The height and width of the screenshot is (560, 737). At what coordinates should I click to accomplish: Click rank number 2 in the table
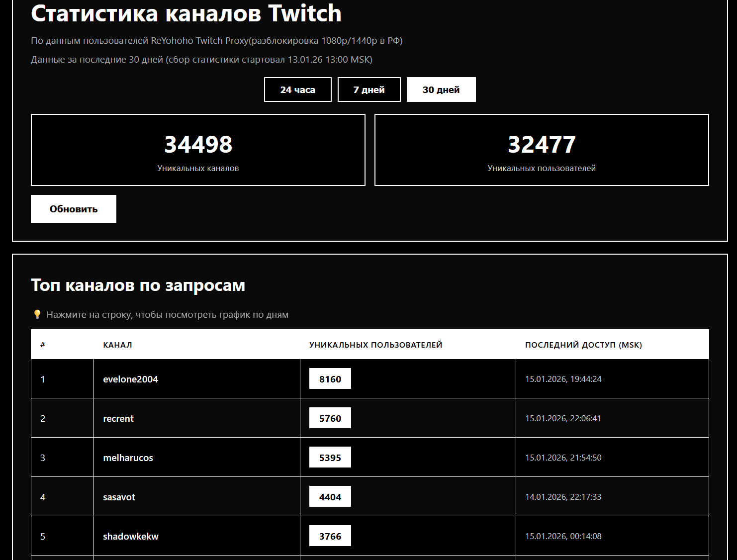click(43, 419)
